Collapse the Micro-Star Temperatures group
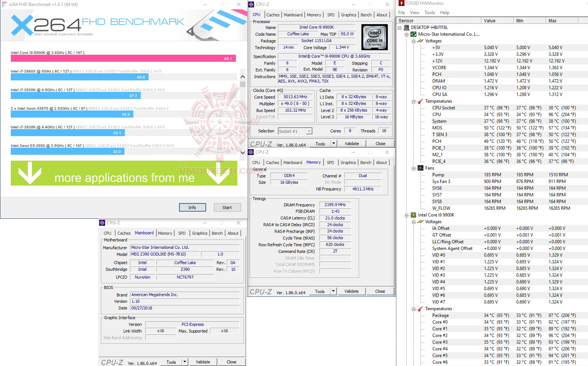The image size is (588, 366). (414, 101)
